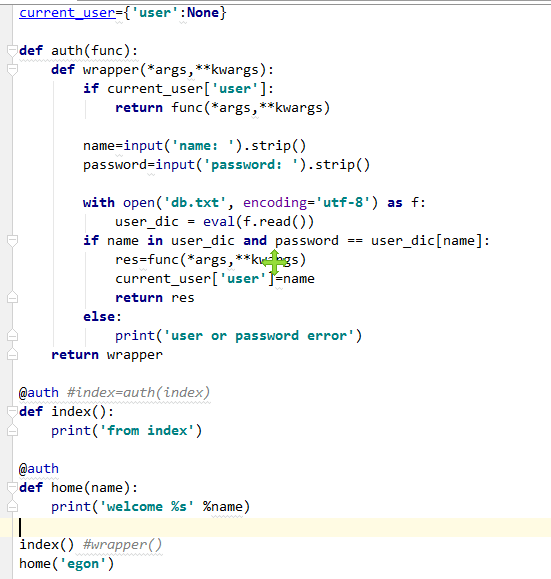Collapse the 'def auth(func)' fold marker

12,51
